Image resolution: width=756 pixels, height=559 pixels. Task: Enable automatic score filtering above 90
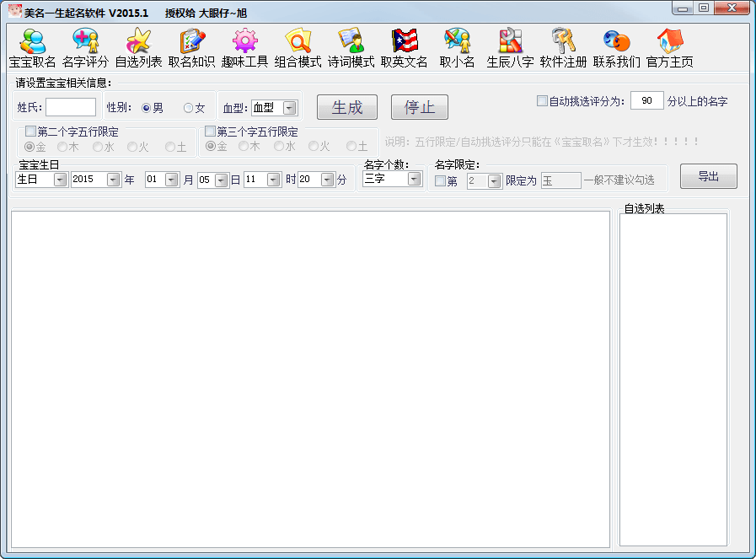(543, 100)
